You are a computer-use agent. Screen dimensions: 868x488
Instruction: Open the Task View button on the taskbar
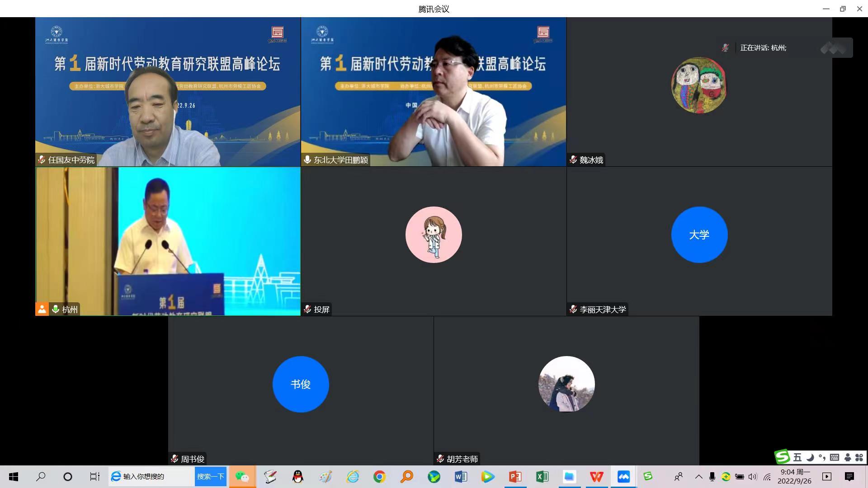[x=94, y=477]
